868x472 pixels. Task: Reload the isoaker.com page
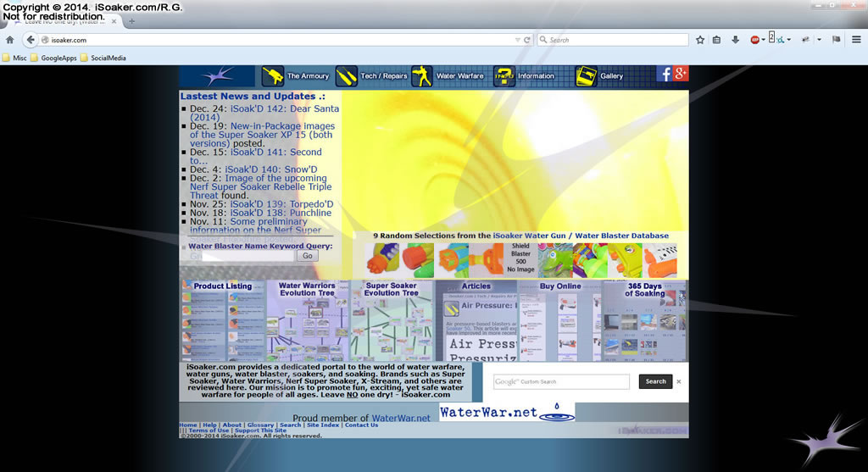(x=527, y=40)
